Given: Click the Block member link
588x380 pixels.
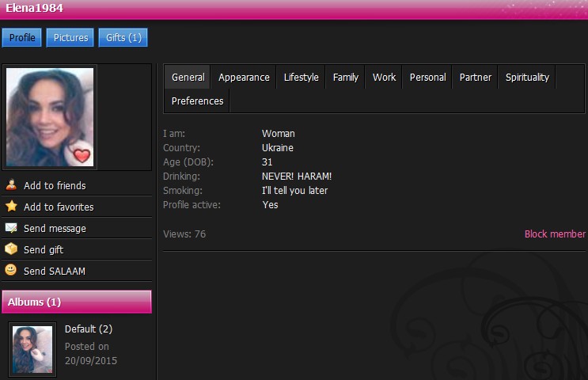Looking at the screenshot, I should [x=555, y=234].
